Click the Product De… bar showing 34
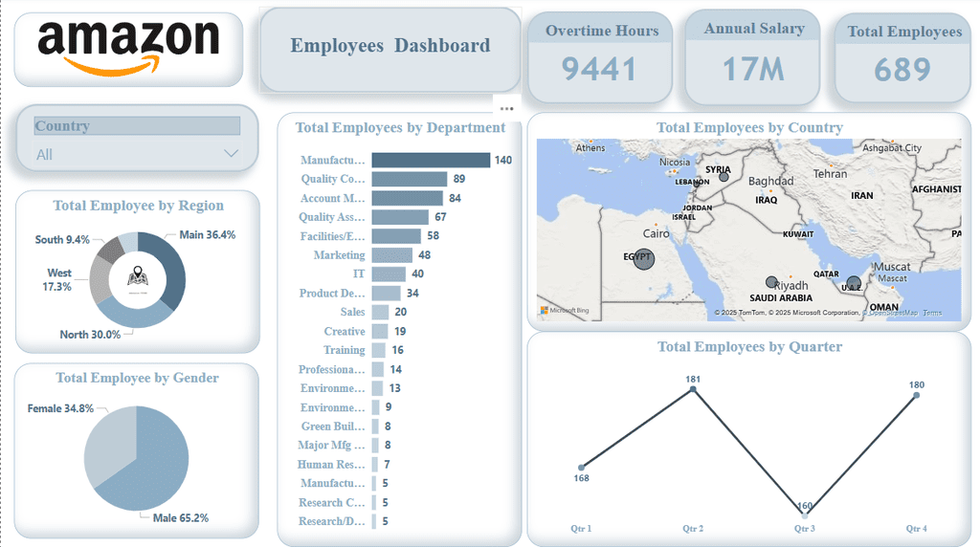Viewport: 980px width, 547px height. point(387,293)
